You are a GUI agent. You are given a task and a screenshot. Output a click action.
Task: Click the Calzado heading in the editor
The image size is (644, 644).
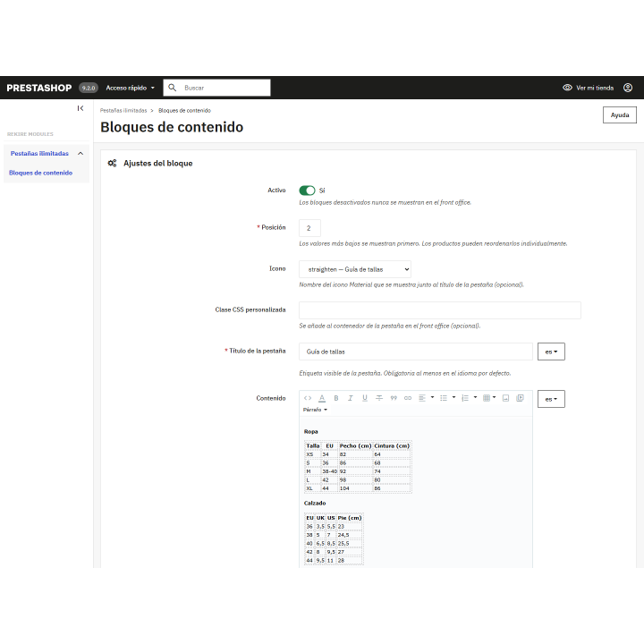(315, 503)
